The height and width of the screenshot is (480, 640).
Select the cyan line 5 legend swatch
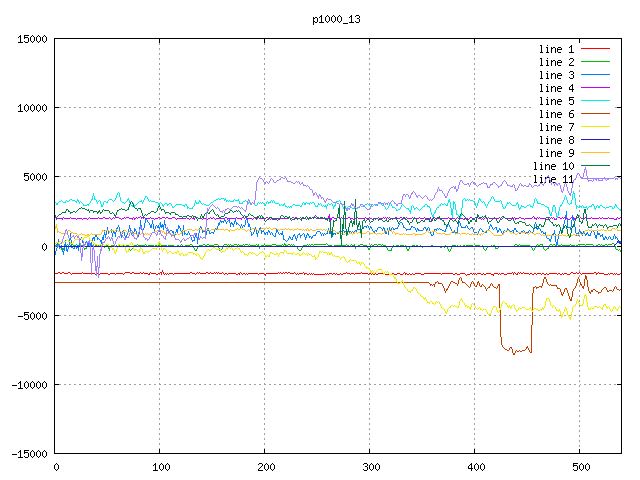[x=595, y=101]
